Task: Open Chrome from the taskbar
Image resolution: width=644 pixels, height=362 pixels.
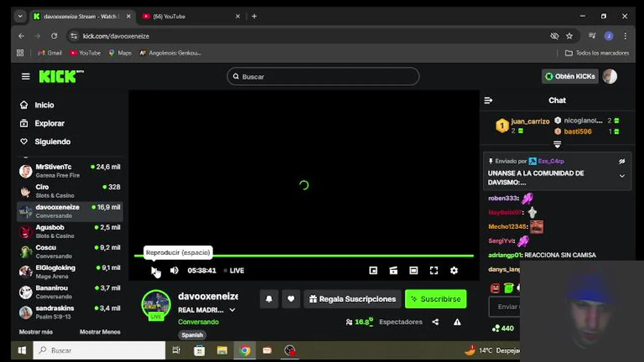Action: 245,350
